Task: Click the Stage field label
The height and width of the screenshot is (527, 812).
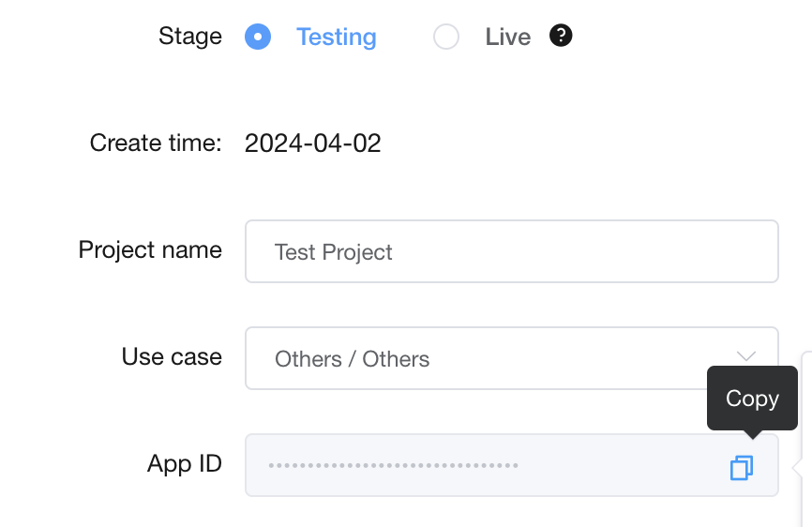Action: [x=190, y=37]
